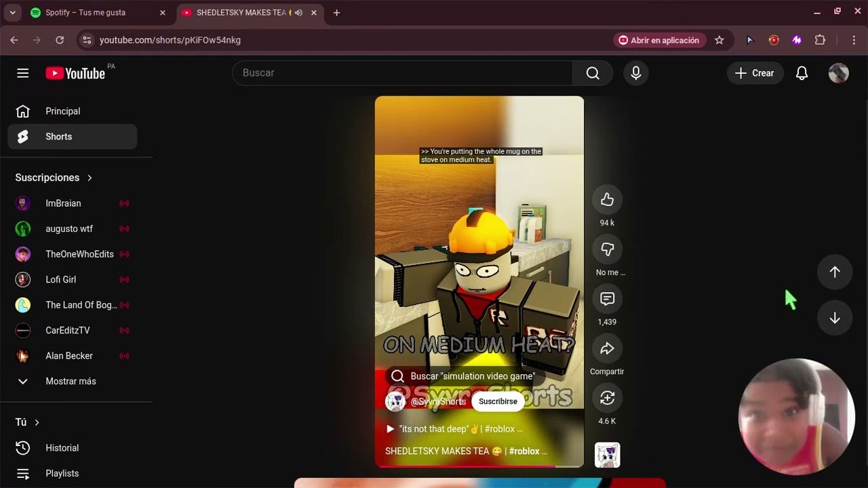Open the augusto wtf channel
Viewport: 868px width, 488px height.
click(x=73, y=228)
